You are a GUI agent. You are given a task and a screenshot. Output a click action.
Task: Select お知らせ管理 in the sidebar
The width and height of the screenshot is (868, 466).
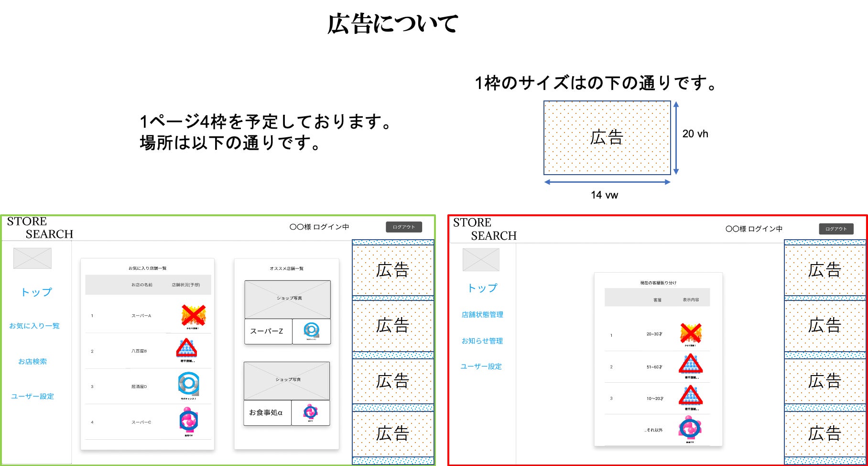(482, 341)
